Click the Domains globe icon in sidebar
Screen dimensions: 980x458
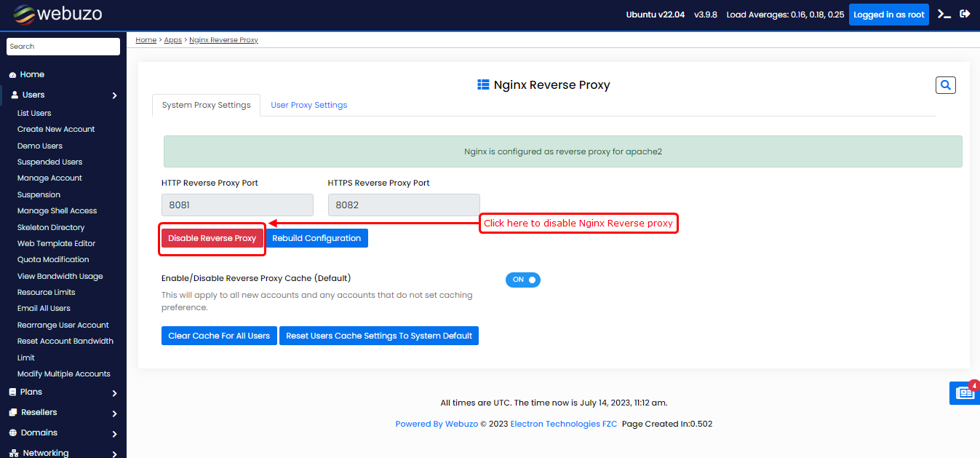click(x=12, y=433)
